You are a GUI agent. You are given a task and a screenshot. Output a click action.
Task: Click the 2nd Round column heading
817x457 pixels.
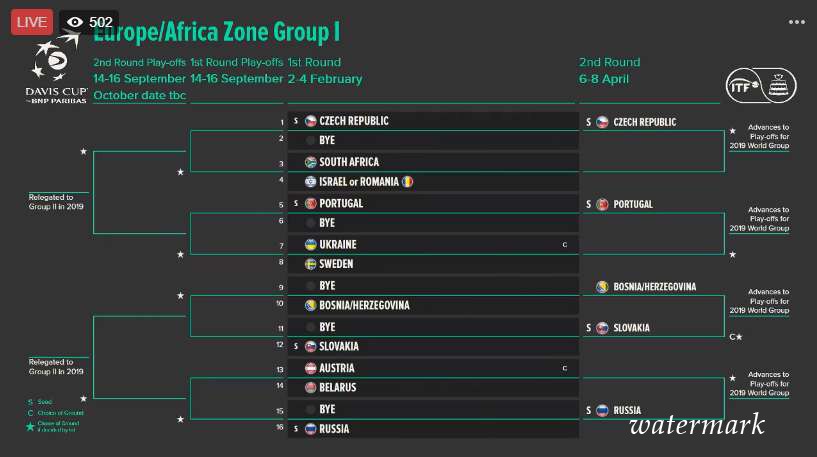[x=610, y=62]
